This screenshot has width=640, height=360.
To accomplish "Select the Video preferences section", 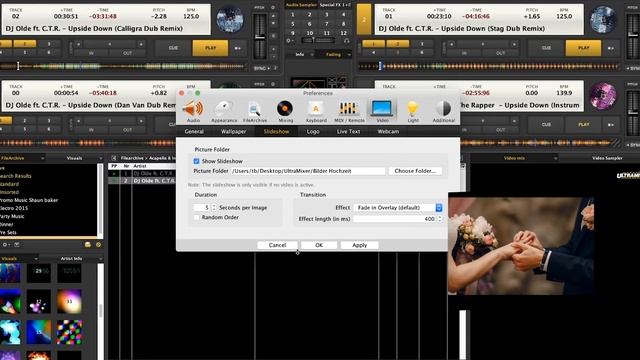I will (382, 111).
